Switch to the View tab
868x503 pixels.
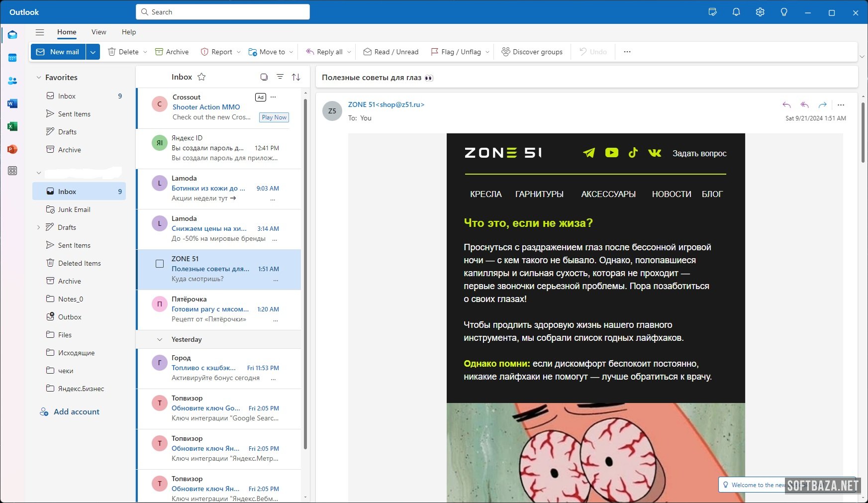(98, 32)
